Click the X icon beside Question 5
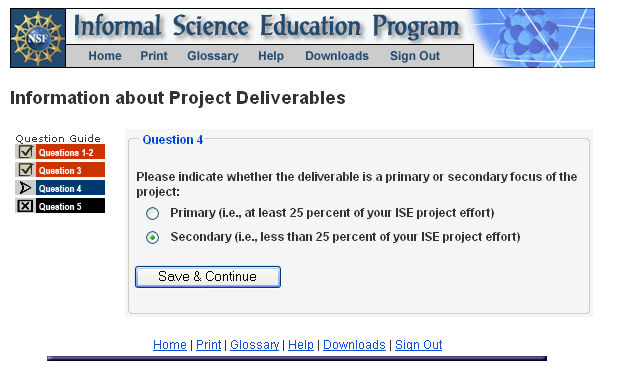Screen dimensions: 635x371 coord(26,206)
